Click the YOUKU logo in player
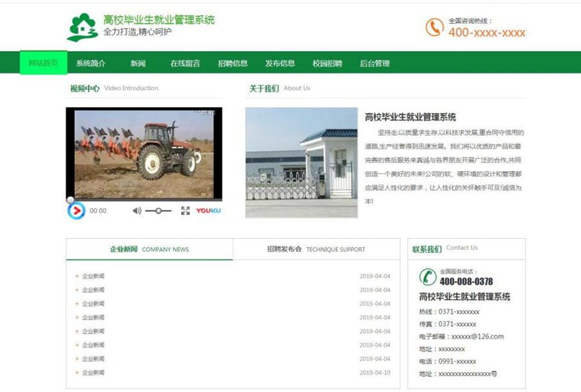 (209, 210)
